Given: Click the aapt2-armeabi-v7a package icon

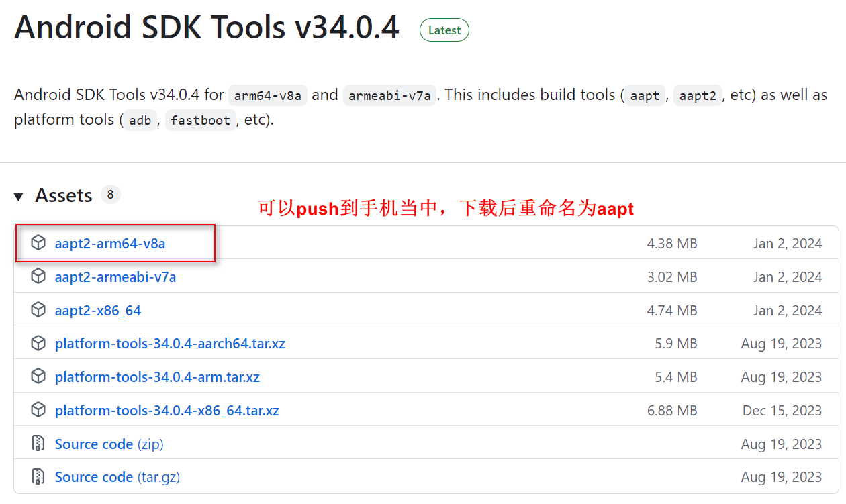Looking at the screenshot, I should point(38,276).
